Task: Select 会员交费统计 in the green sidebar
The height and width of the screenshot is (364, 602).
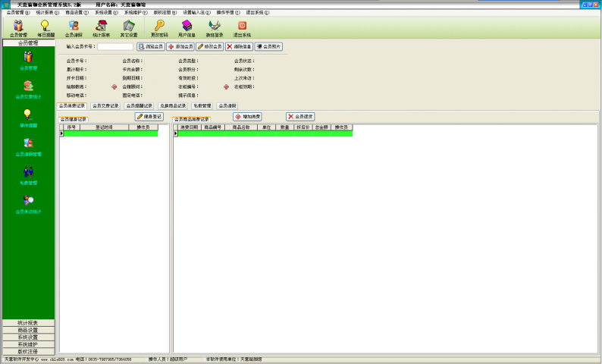Action: pyautogui.click(x=28, y=89)
